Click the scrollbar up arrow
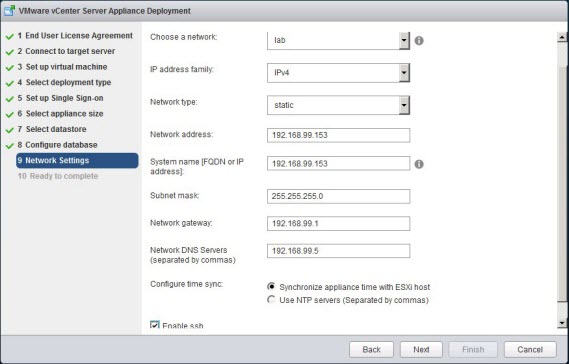The image size is (569, 364). point(562,37)
